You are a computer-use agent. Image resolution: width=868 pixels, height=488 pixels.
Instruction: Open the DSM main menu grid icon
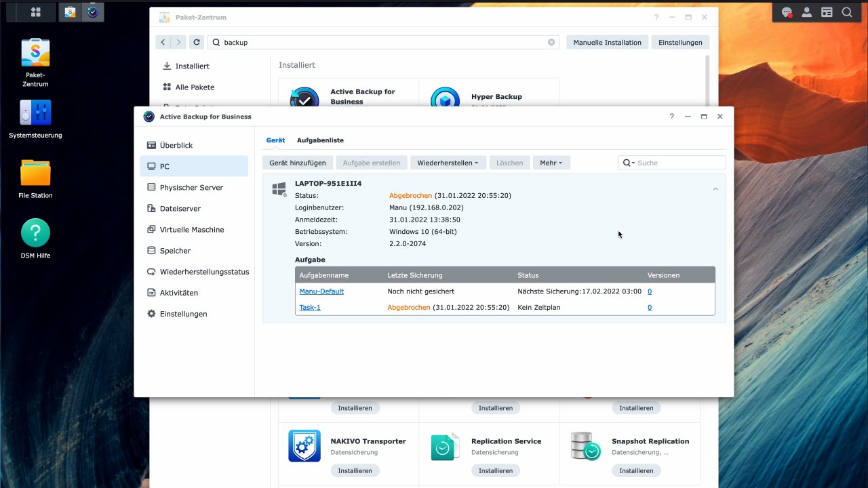tap(36, 12)
